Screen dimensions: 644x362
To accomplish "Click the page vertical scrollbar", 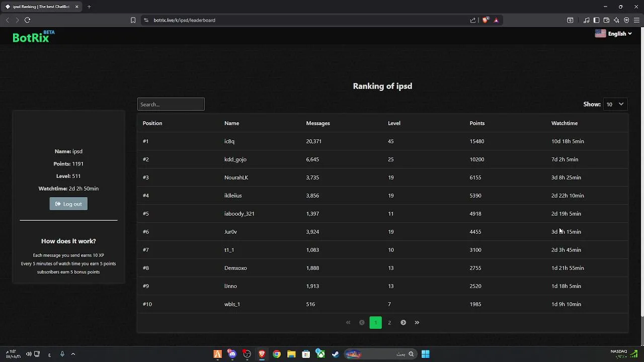I will (x=641, y=171).
